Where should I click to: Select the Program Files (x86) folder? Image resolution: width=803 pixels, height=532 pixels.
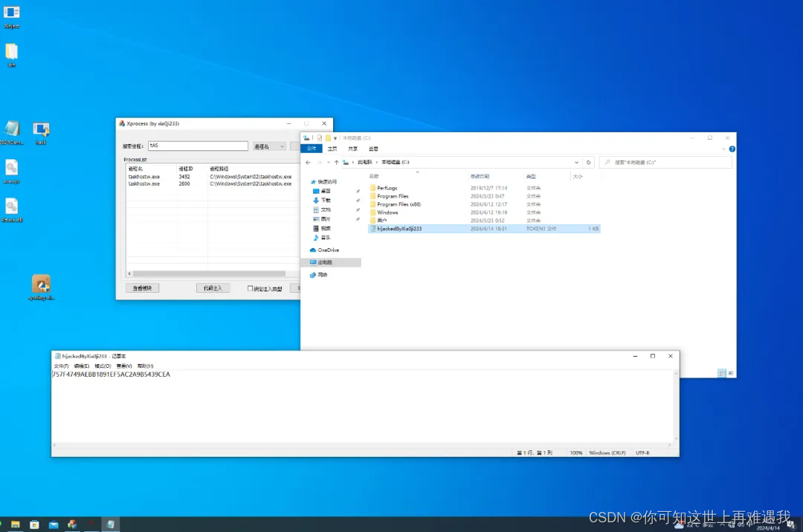point(399,204)
